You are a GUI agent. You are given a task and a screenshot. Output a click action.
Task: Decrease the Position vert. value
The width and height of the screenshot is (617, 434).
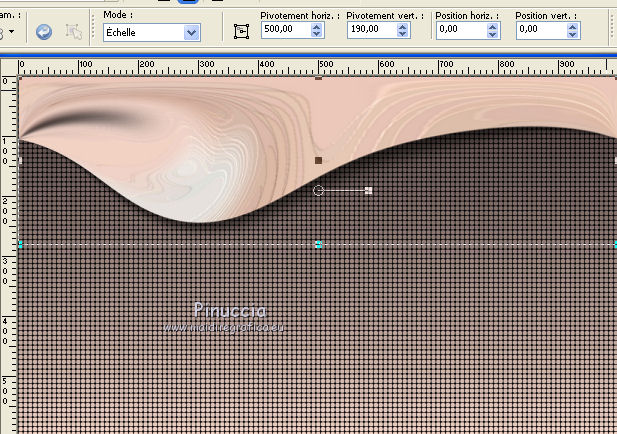pyautogui.click(x=573, y=34)
